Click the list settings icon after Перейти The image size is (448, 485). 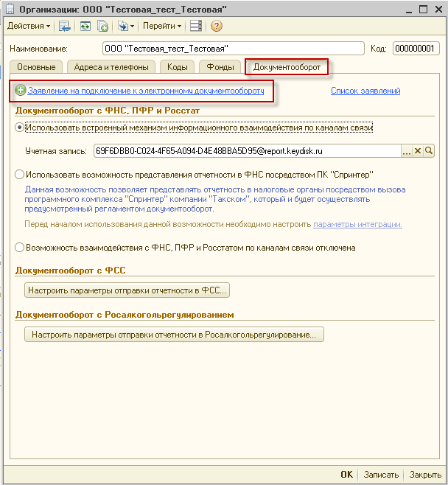[195, 26]
